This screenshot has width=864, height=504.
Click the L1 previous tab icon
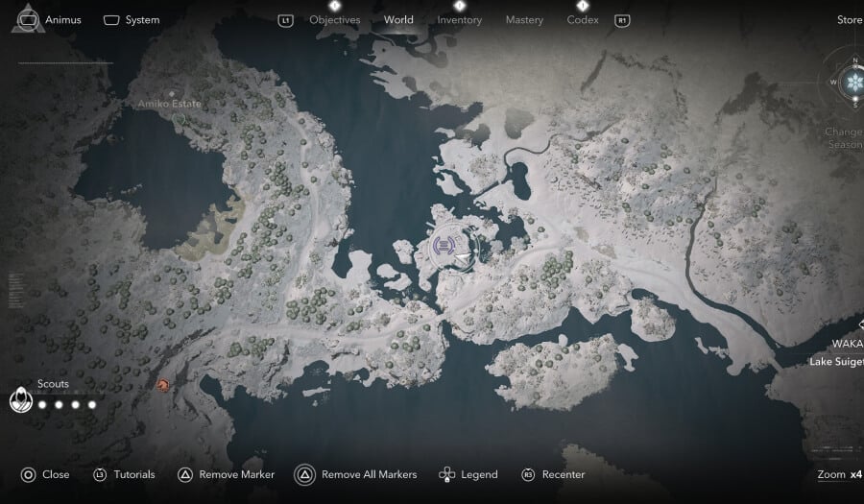click(x=285, y=21)
